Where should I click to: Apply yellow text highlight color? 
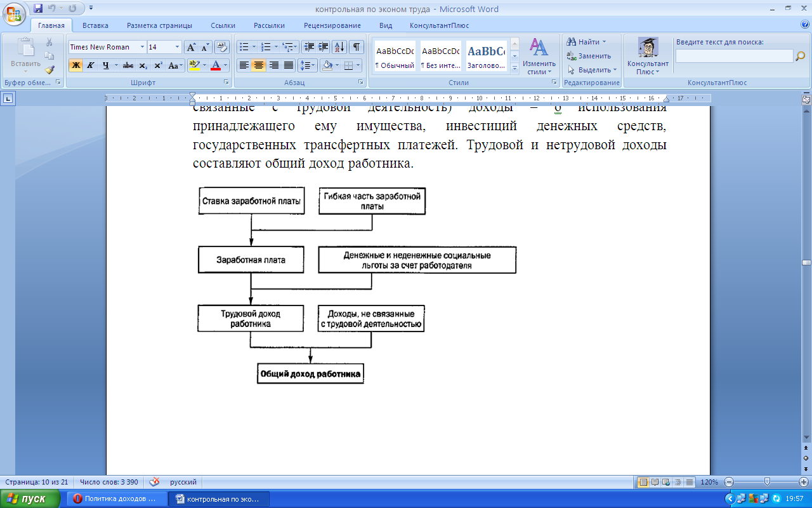(x=194, y=65)
